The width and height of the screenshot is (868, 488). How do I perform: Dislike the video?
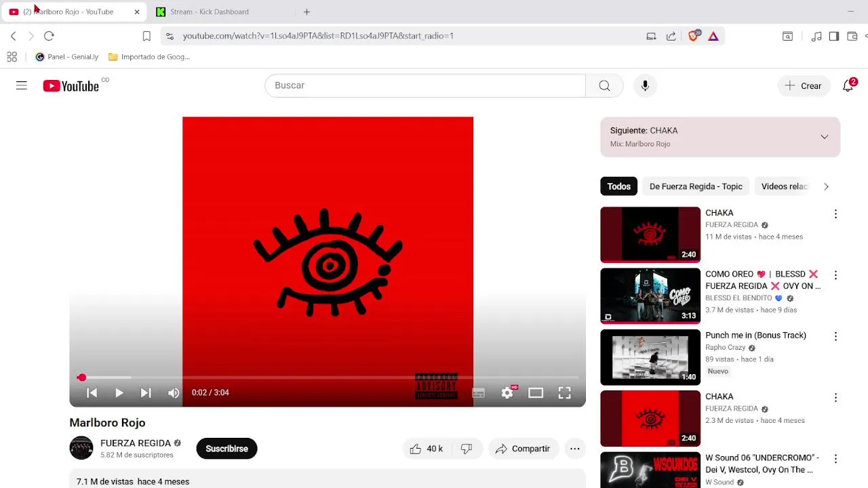467,449
